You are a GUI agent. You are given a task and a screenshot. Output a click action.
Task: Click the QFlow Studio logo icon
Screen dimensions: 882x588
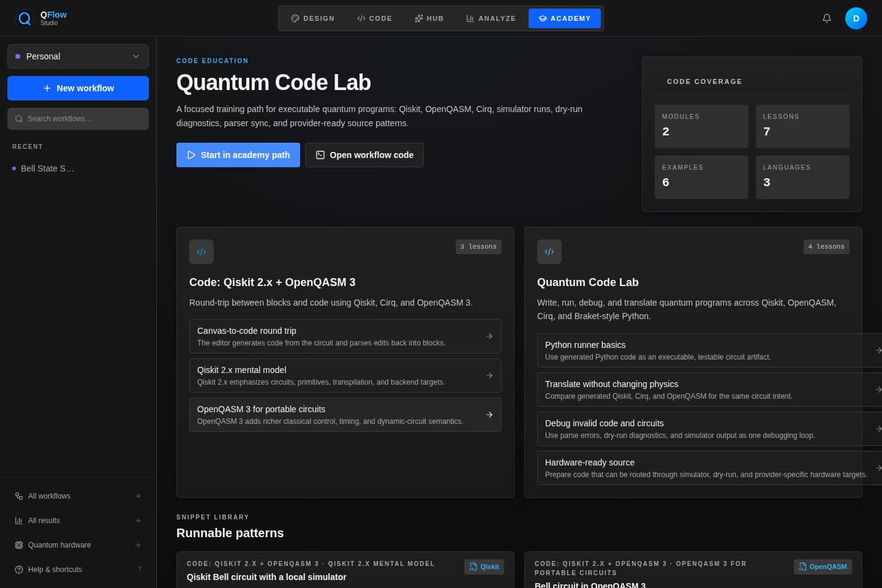24,18
